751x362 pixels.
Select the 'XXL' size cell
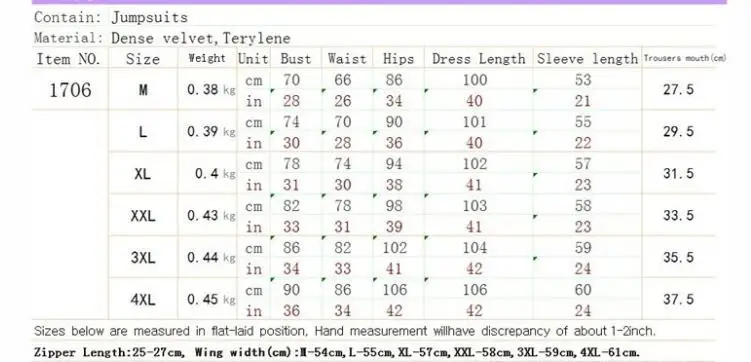point(143,216)
